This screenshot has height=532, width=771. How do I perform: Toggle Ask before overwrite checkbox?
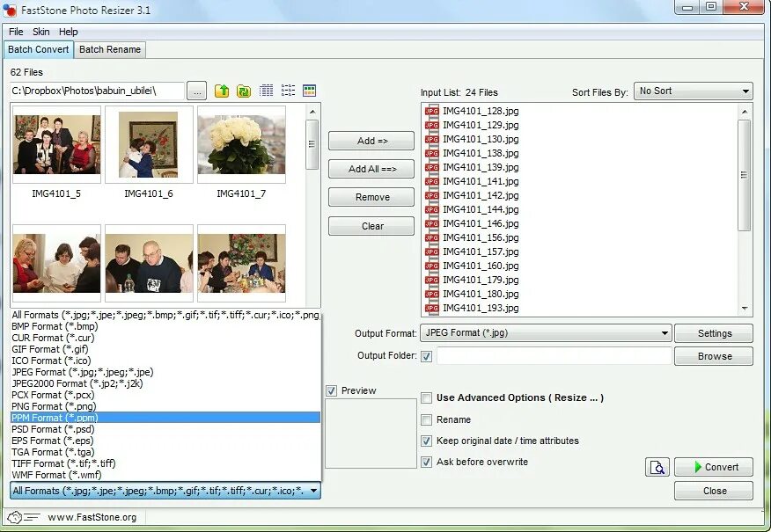[x=426, y=463]
